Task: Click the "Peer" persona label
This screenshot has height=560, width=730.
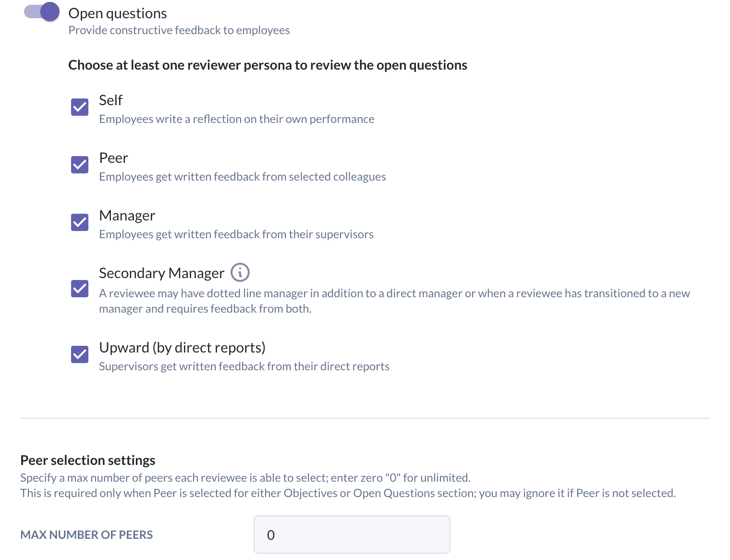Action: pyautogui.click(x=114, y=158)
